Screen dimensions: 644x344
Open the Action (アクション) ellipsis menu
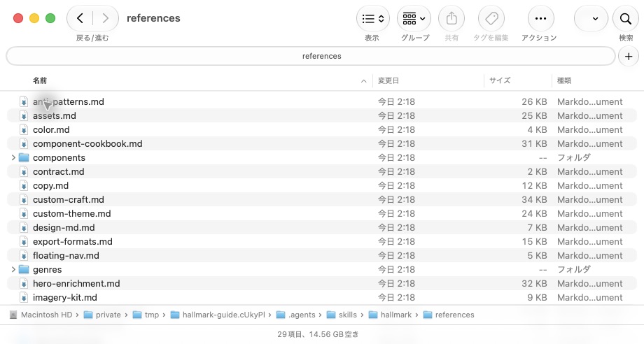(x=540, y=18)
